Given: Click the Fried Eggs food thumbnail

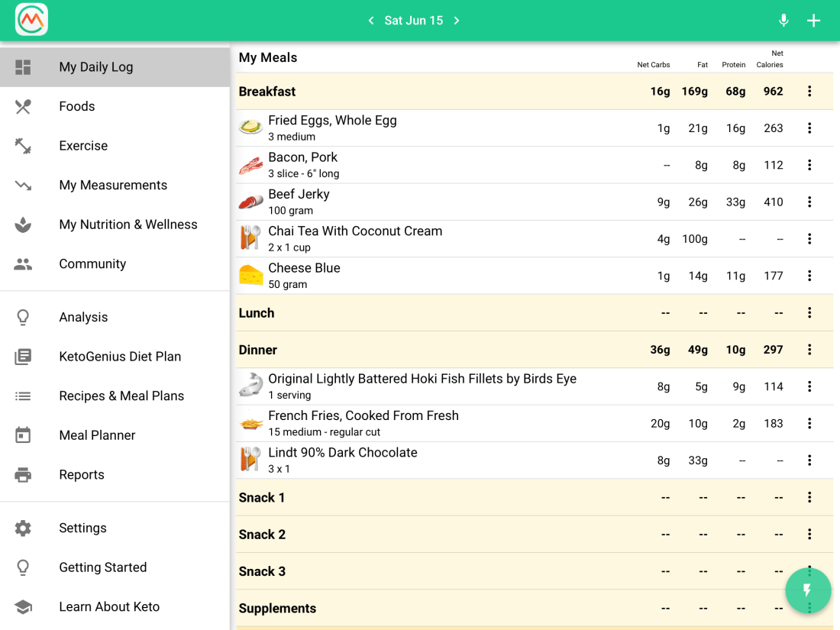Looking at the screenshot, I should point(250,128).
